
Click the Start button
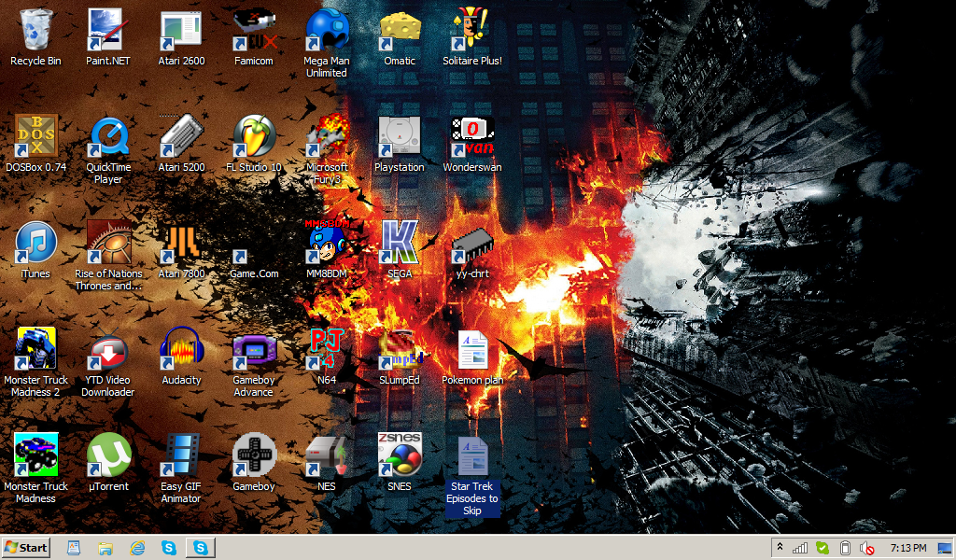[x=26, y=548]
